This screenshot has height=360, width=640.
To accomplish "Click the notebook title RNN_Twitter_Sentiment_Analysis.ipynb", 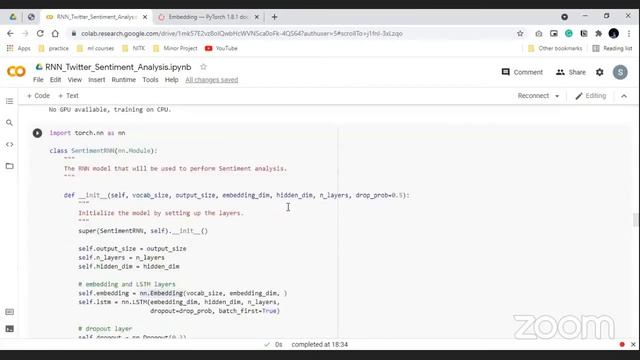I will [x=118, y=67].
